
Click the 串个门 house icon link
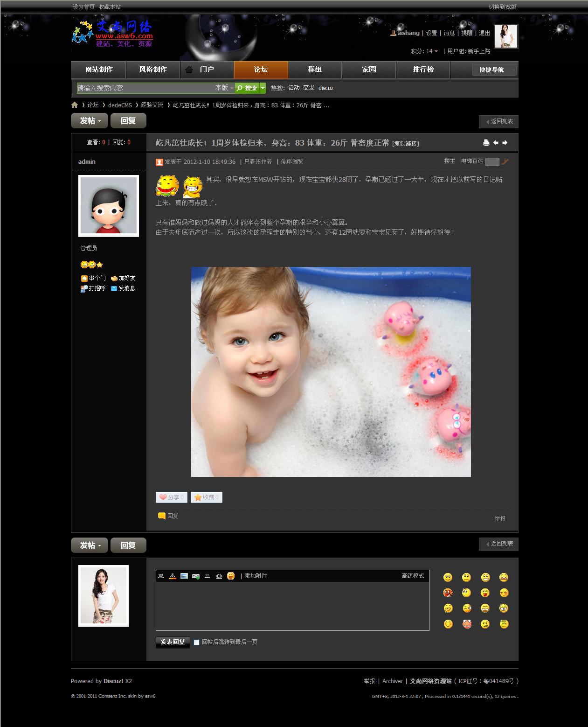93,278
